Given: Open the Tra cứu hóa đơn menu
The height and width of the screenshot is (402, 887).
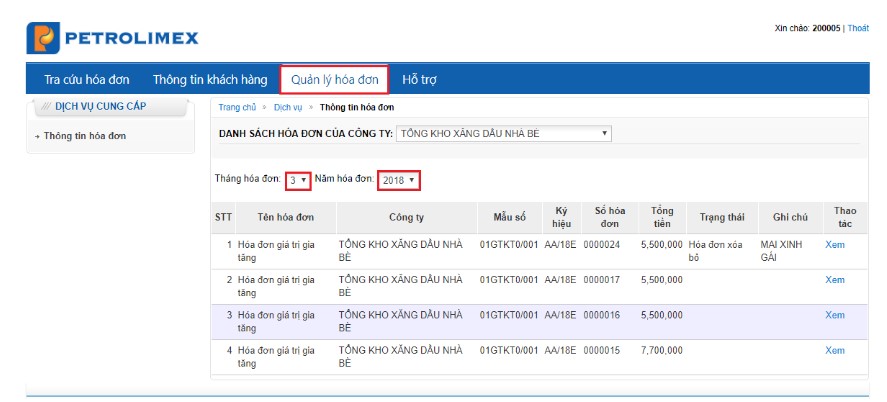Looking at the screenshot, I should point(87,80).
